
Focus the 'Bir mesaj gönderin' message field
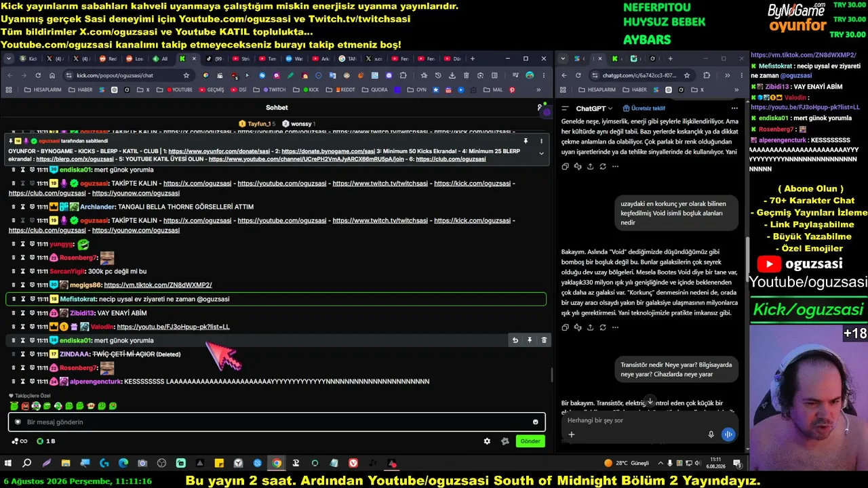point(277,422)
